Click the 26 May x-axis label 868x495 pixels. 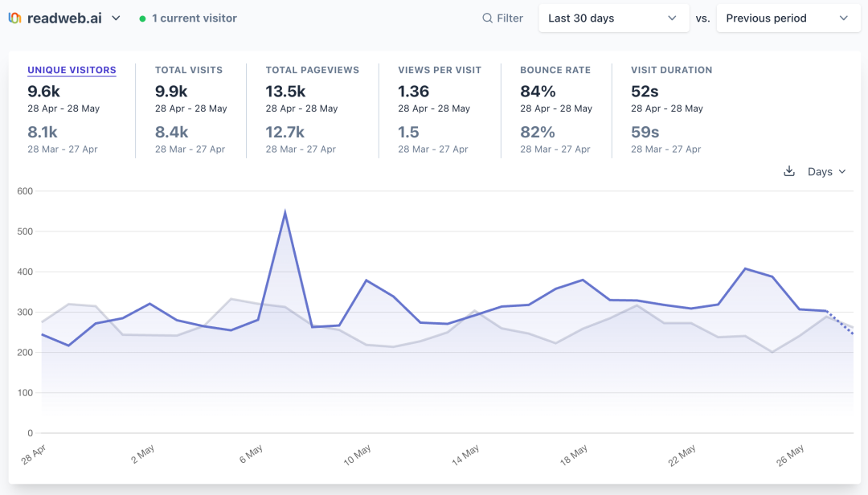click(791, 456)
